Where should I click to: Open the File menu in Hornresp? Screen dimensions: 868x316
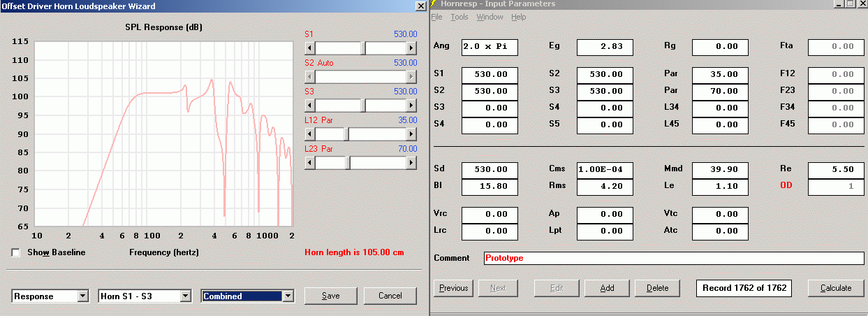[x=436, y=17]
